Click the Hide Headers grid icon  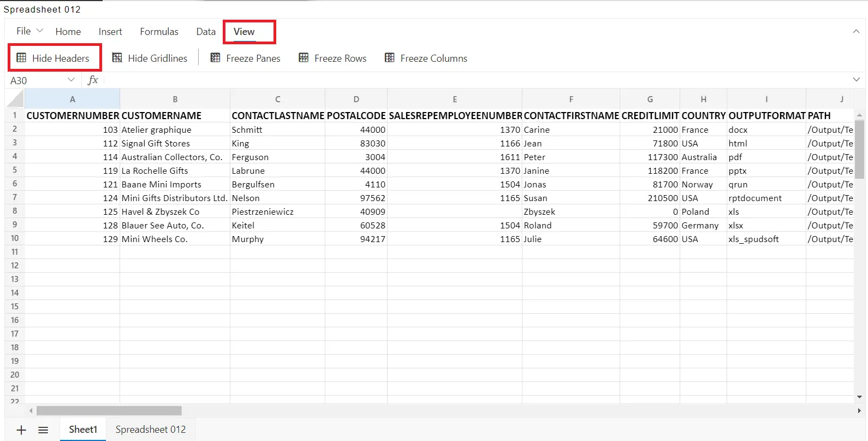pyautogui.click(x=21, y=58)
